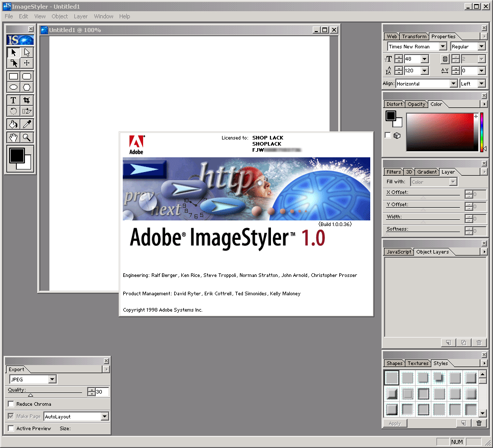493x448 pixels.
Task: Open the JPEG export format dropdown
Action: pos(52,379)
